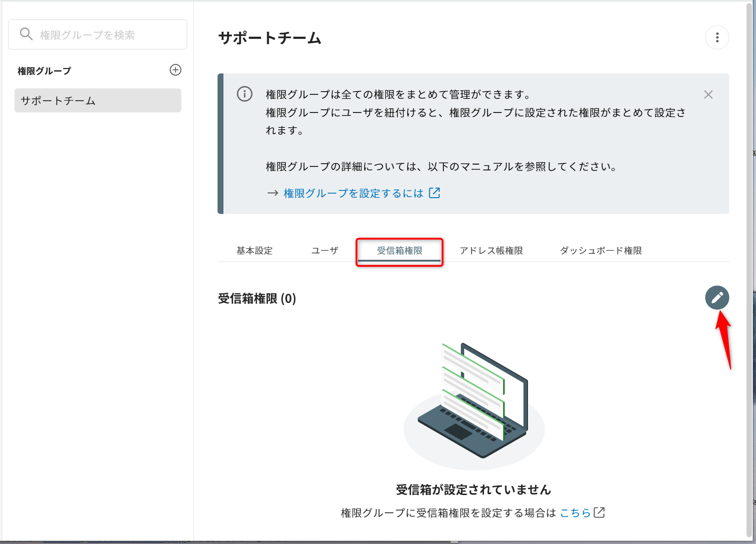The image size is (756, 544).
Task: Follow the こちら link below the empty message
Action: pyautogui.click(x=575, y=513)
